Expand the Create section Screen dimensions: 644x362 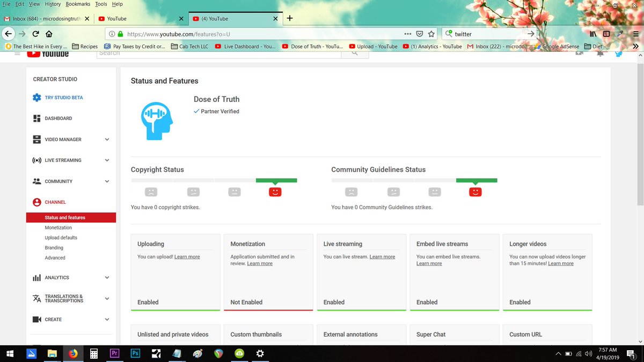click(x=107, y=320)
